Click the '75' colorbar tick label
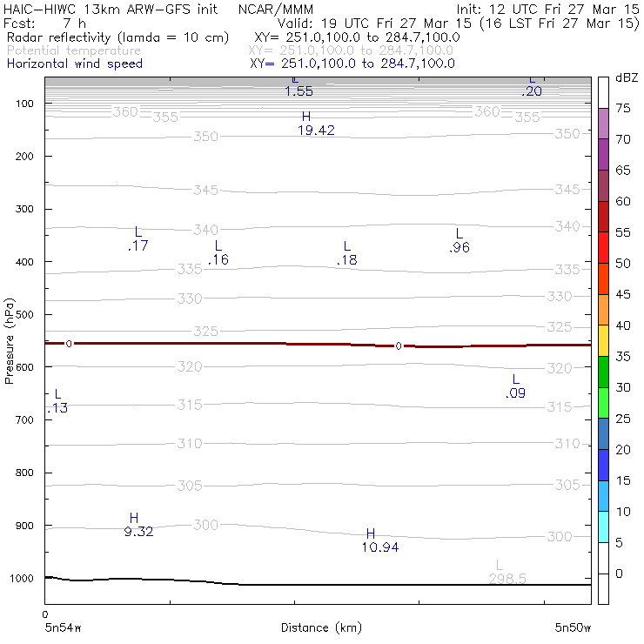Image resolution: width=644 pixels, height=644 pixels. coord(622,109)
